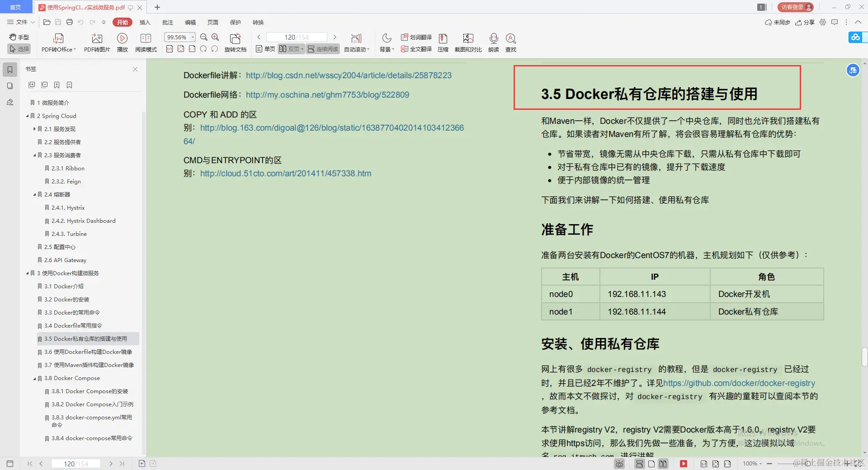Toggle 双页 double page view
This screenshot has height=470, width=868.
(291, 49)
